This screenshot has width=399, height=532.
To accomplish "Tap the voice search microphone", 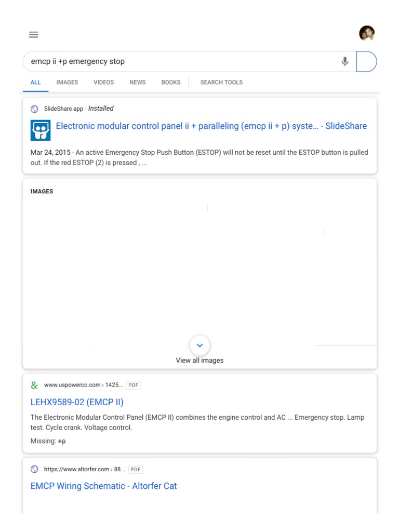I will (x=345, y=61).
